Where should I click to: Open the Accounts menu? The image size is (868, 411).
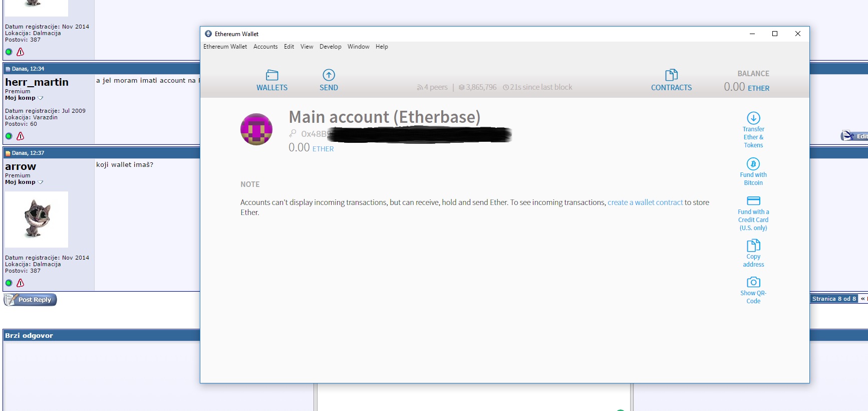(x=265, y=47)
